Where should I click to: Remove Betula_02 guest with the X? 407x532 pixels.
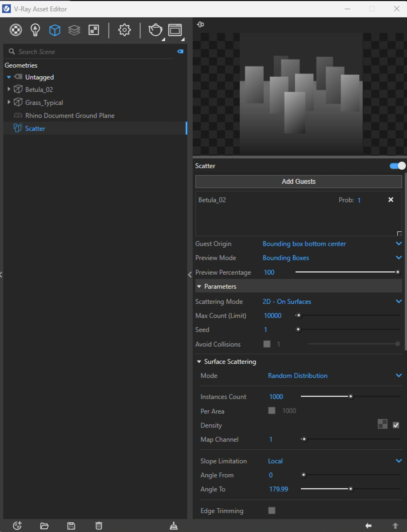[x=391, y=200]
